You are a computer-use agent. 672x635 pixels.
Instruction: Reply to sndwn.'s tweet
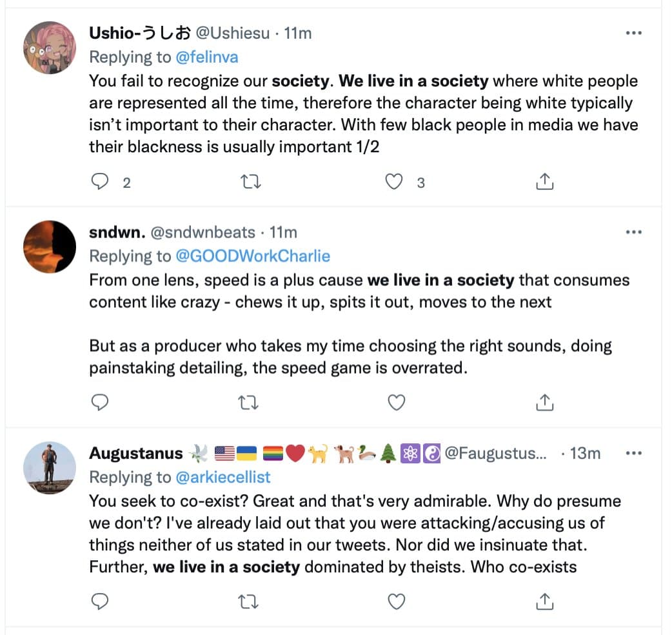[x=99, y=403]
